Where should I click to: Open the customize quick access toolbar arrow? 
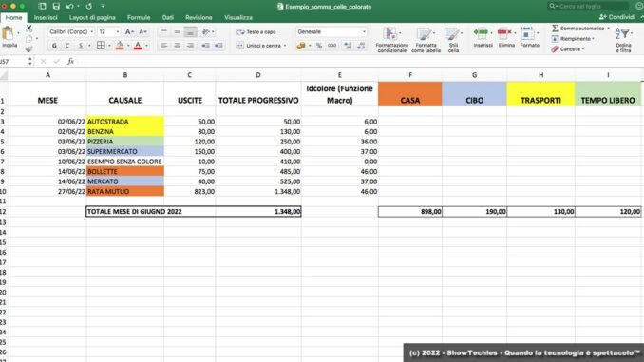pyautogui.click(x=103, y=6)
